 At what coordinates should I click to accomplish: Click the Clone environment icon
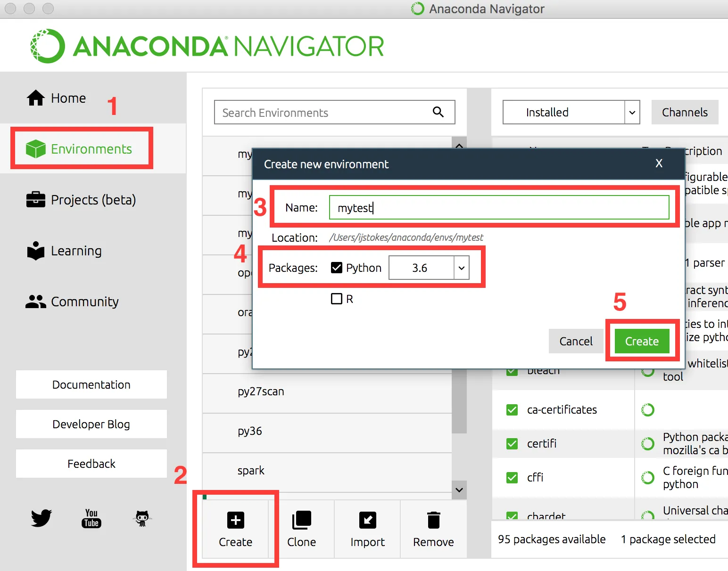click(x=302, y=520)
